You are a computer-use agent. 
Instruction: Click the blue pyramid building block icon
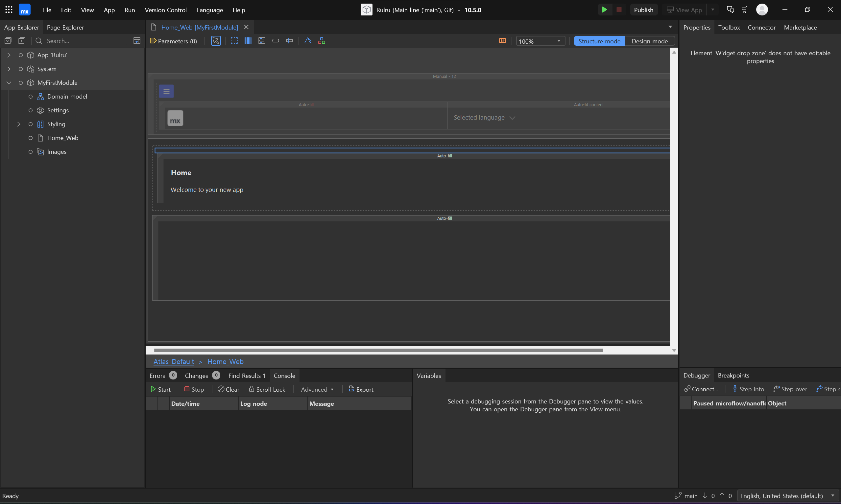(x=308, y=41)
